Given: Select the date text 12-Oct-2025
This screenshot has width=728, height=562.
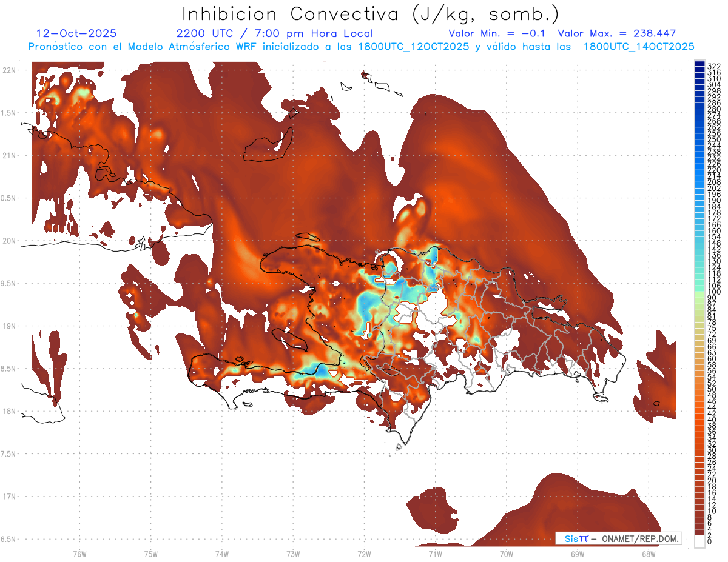Looking at the screenshot, I should pyautogui.click(x=76, y=34).
